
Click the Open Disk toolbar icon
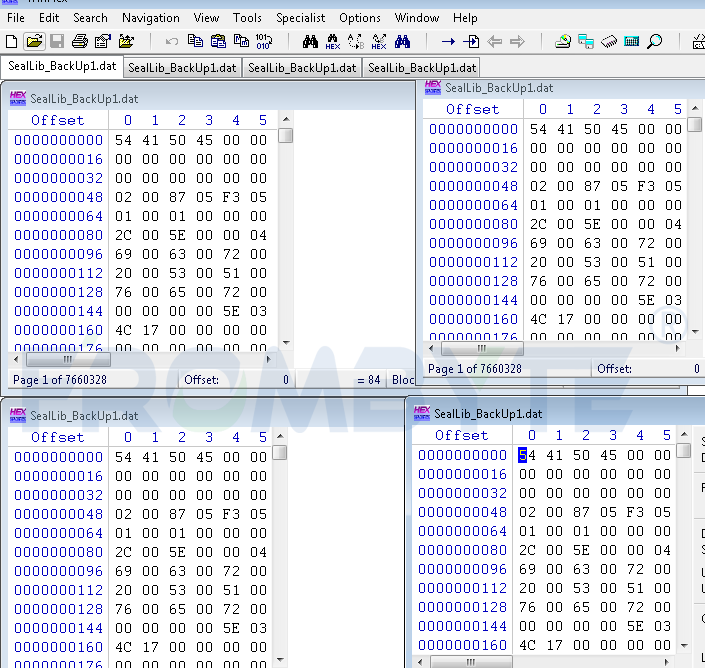[562, 42]
